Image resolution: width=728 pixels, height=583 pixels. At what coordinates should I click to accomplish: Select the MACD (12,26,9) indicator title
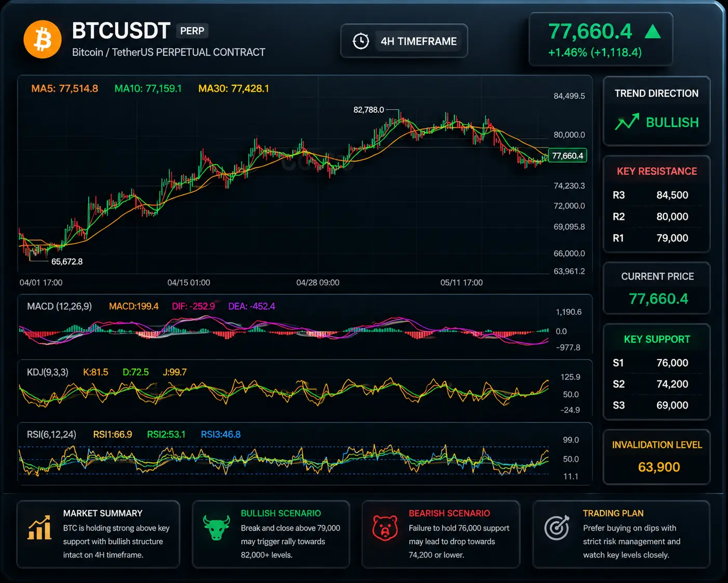[59, 307]
